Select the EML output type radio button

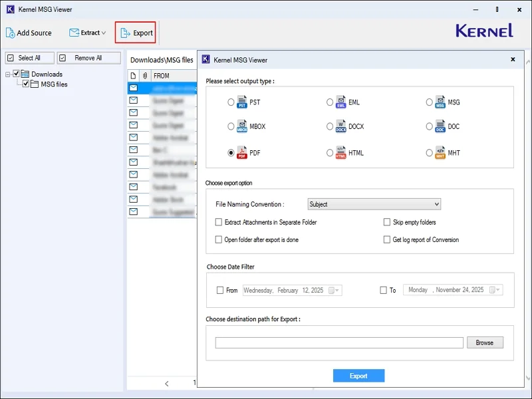330,102
